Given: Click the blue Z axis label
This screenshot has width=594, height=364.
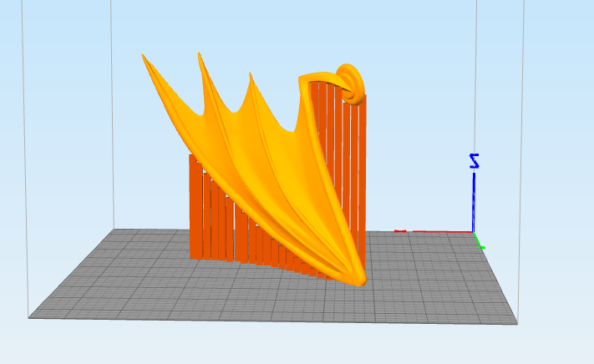Looking at the screenshot, I should 475,161.
